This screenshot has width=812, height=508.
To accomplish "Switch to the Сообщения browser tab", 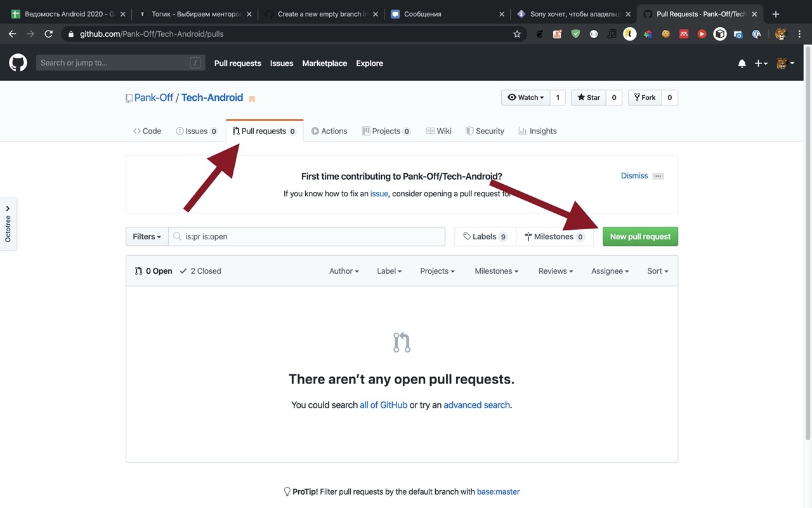I will [449, 14].
